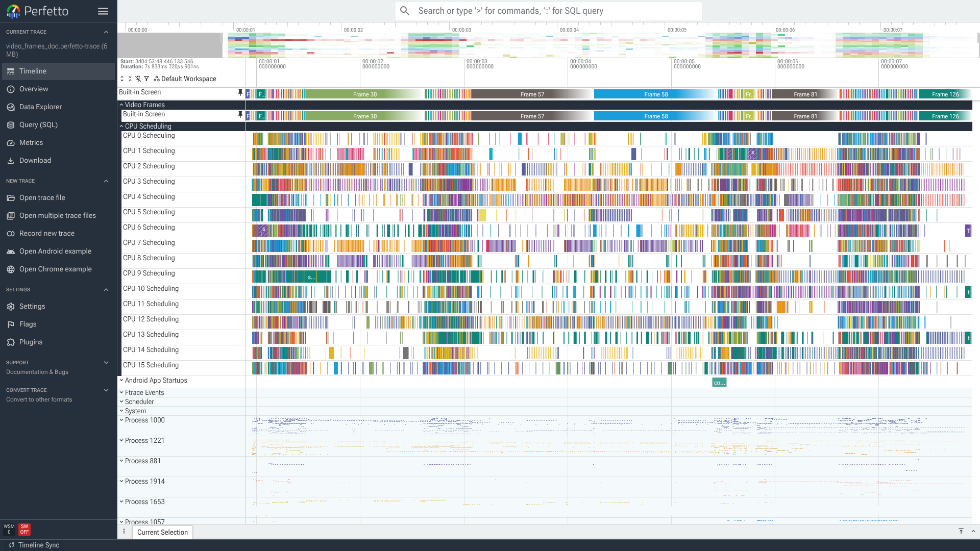Click the Timeline icon in sidebar

click(x=11, y=71)
